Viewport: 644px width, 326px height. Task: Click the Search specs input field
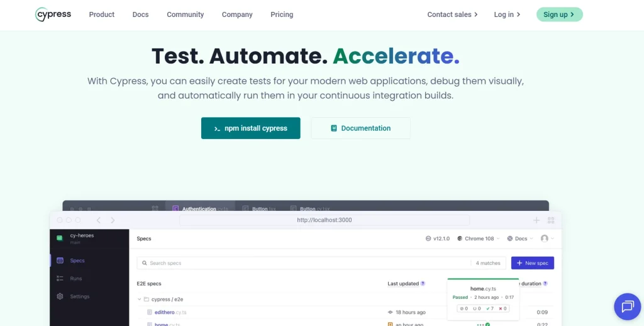click(x=322, y=263)
